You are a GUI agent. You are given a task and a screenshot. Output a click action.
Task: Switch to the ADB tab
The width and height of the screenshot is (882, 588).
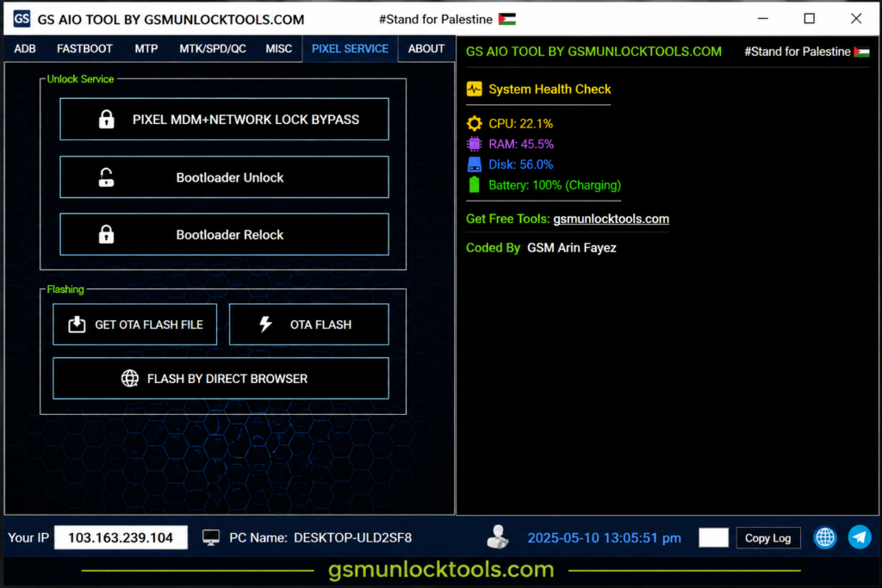25,49
